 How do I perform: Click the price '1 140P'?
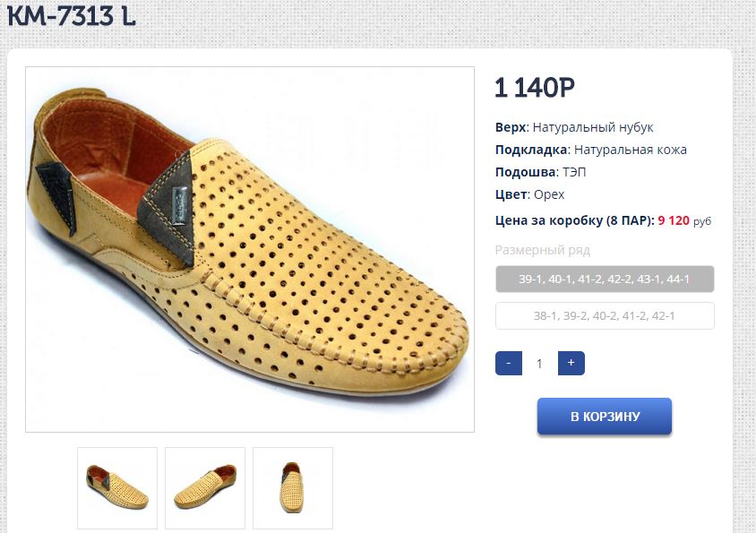[534, 88]
